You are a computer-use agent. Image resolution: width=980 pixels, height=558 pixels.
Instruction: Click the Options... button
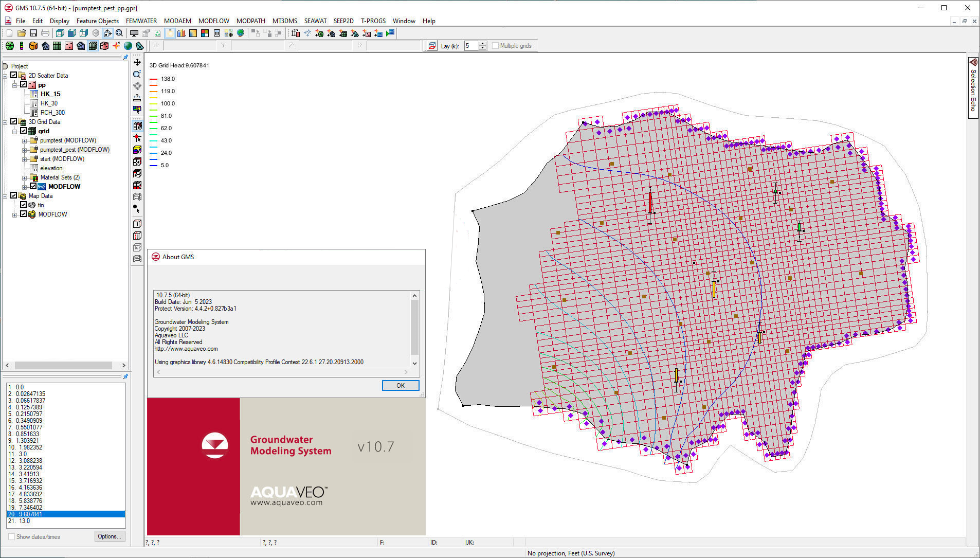(110, 536)
